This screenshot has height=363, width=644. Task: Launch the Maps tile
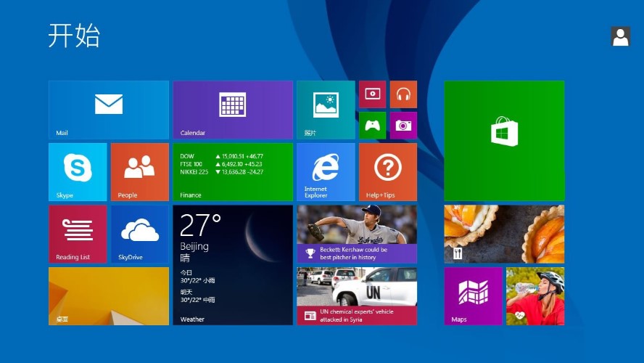473,296
